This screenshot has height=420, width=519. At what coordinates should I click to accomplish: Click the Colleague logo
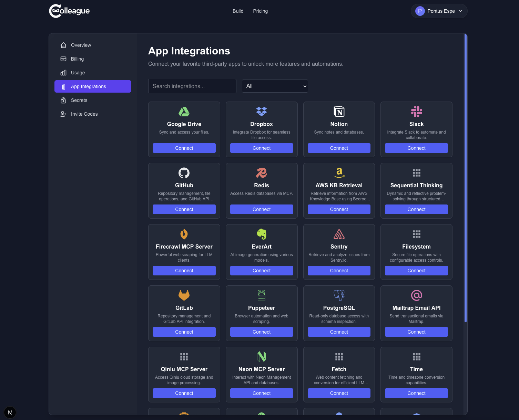(69, 11)
